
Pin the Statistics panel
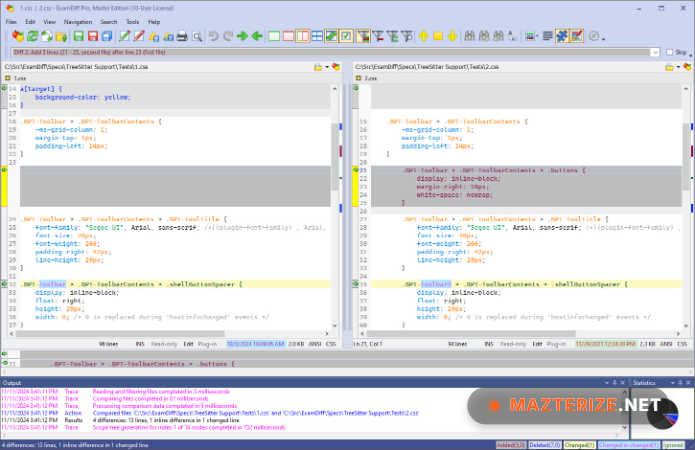click(x=680, y=383)
